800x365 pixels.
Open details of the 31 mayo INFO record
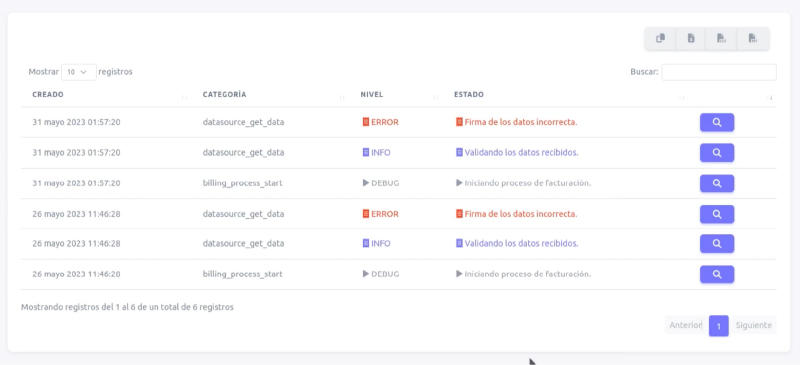click(717, 153)
